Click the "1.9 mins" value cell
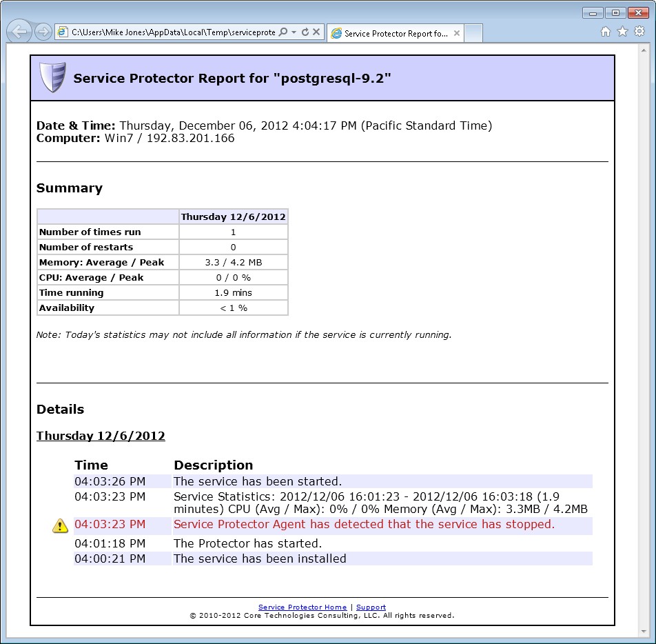This screenshot has height=644, width=656. tap(234, 292)
